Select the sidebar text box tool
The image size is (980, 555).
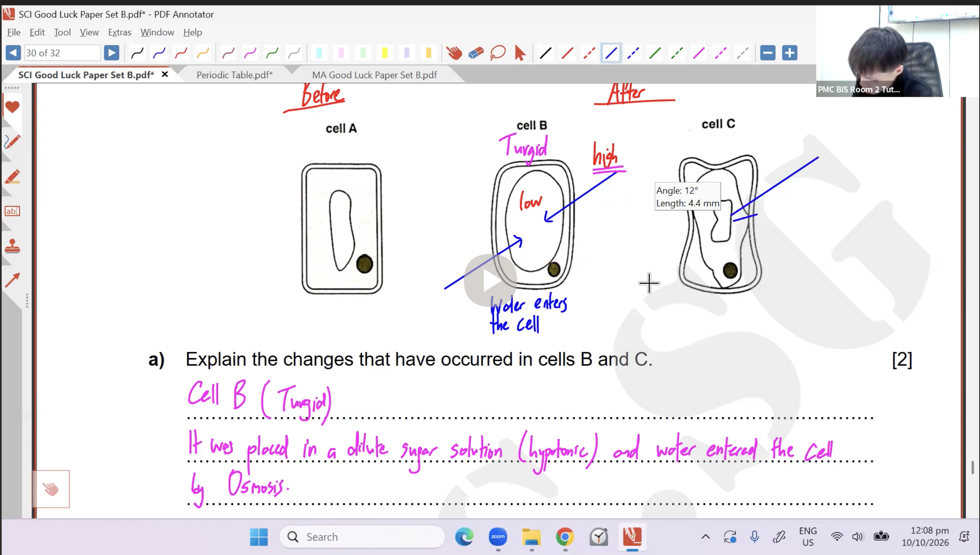click(12, 211)
